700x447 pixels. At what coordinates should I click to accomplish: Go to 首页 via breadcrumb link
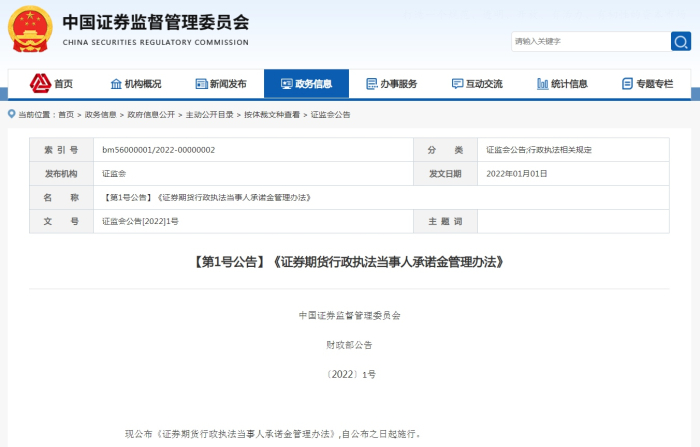pos(66,115)
